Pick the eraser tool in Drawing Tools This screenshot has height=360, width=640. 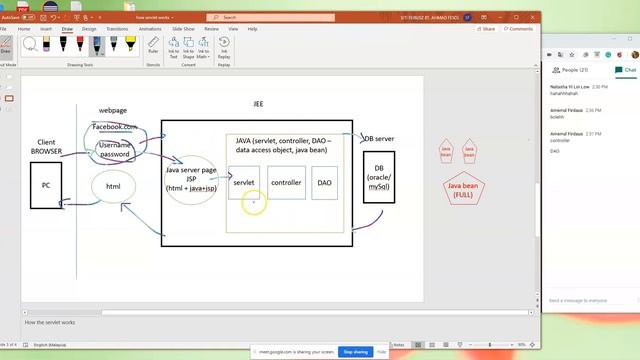point(46,44)
